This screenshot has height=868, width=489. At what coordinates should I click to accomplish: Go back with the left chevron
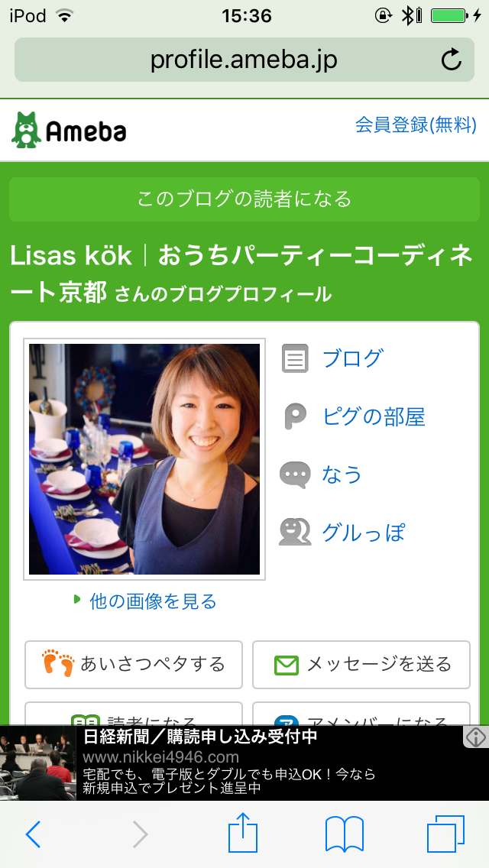pyautogui.click(x=33, y=834)
